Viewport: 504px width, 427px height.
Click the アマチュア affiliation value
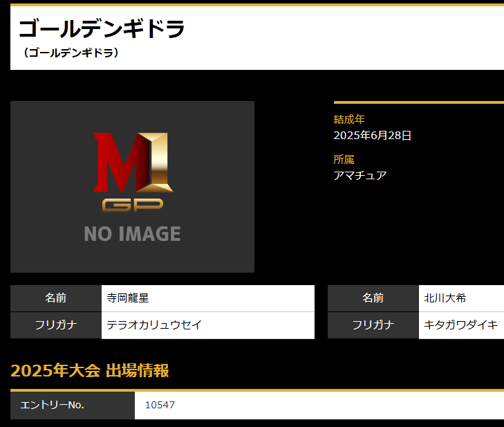pos(360,176)
